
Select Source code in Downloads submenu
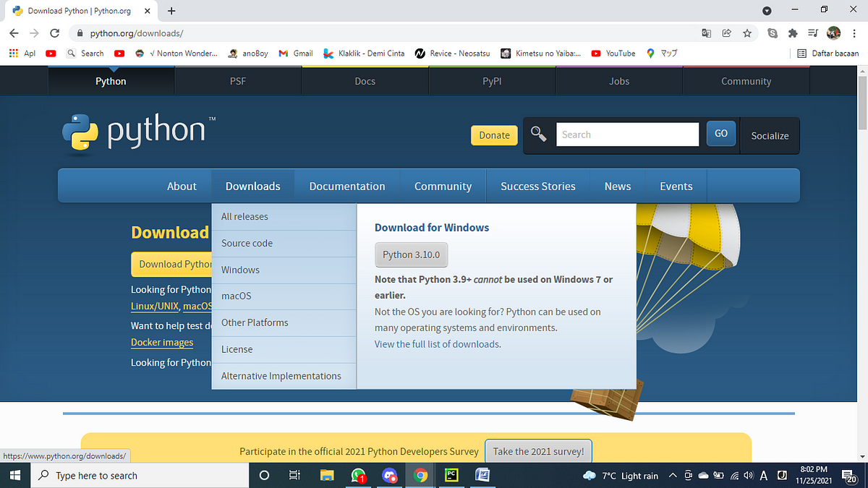(x=284, y=244)
